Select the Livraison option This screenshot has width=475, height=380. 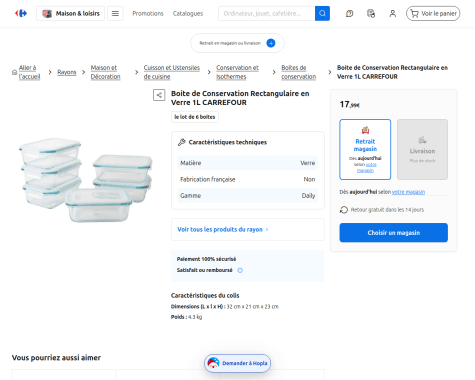pyautogui.click(x=422, y=149)
